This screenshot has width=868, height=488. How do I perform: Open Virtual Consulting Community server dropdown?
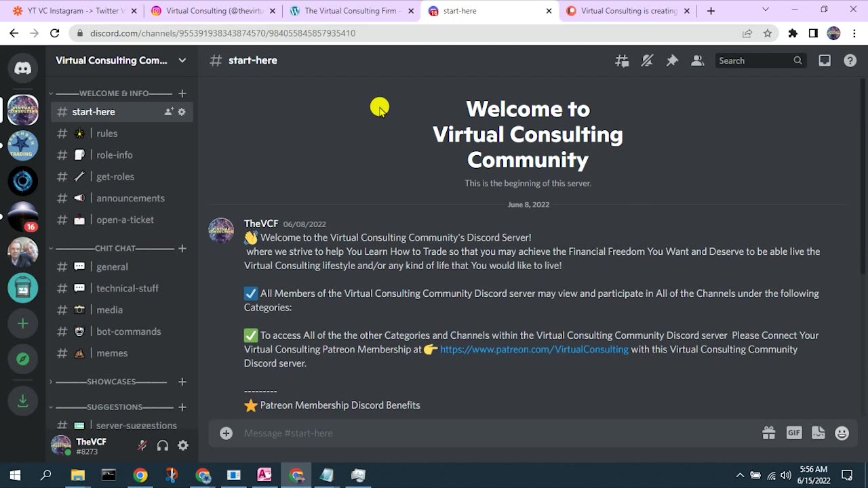tap(121, 60)
